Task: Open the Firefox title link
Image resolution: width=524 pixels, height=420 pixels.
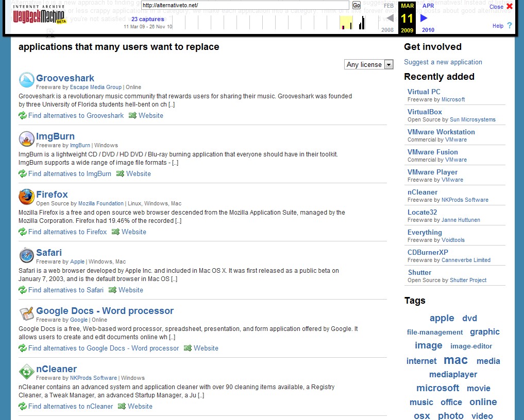Action: click(x=52, y=195)
